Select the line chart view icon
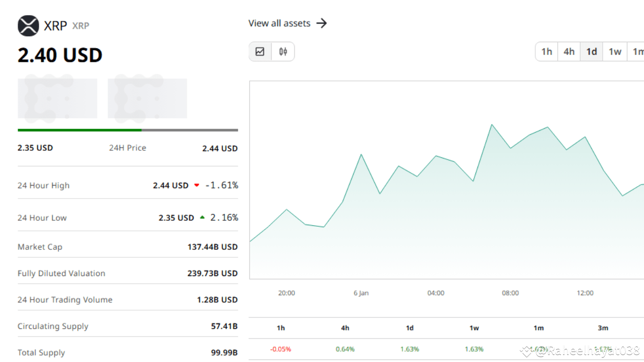Image resolution: width=644 pixels, height=362 pixels. (x=260, y=51)
